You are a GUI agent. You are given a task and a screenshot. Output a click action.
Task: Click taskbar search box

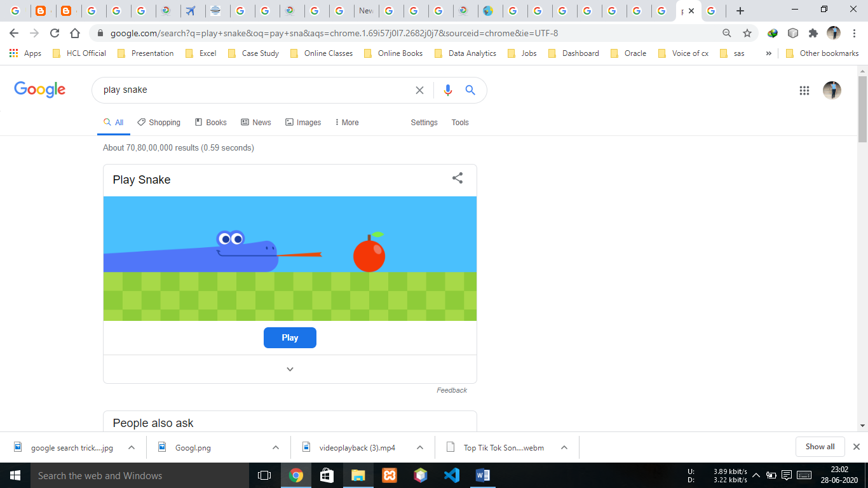(x=139, y=475)
